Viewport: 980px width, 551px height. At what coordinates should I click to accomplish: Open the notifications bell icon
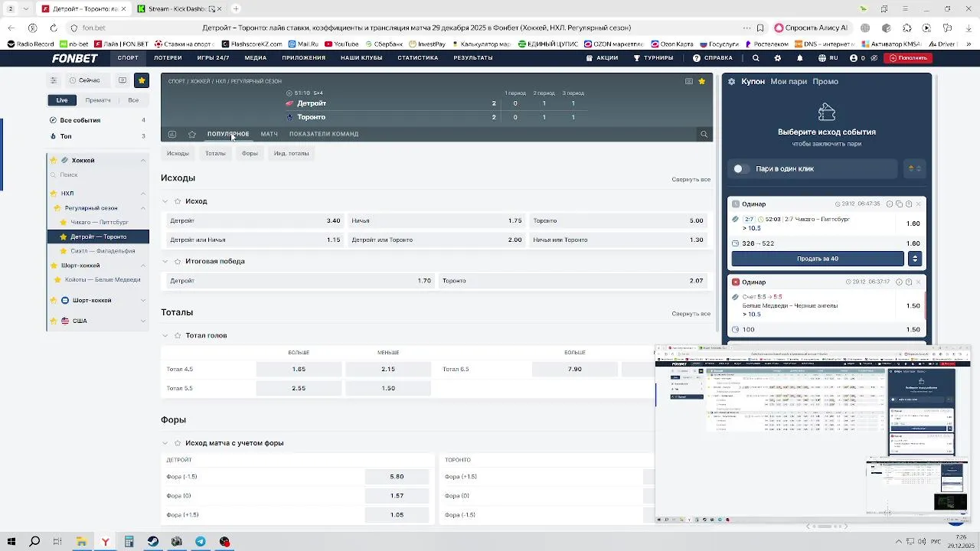pyautogui.click(x=800, y=58)
